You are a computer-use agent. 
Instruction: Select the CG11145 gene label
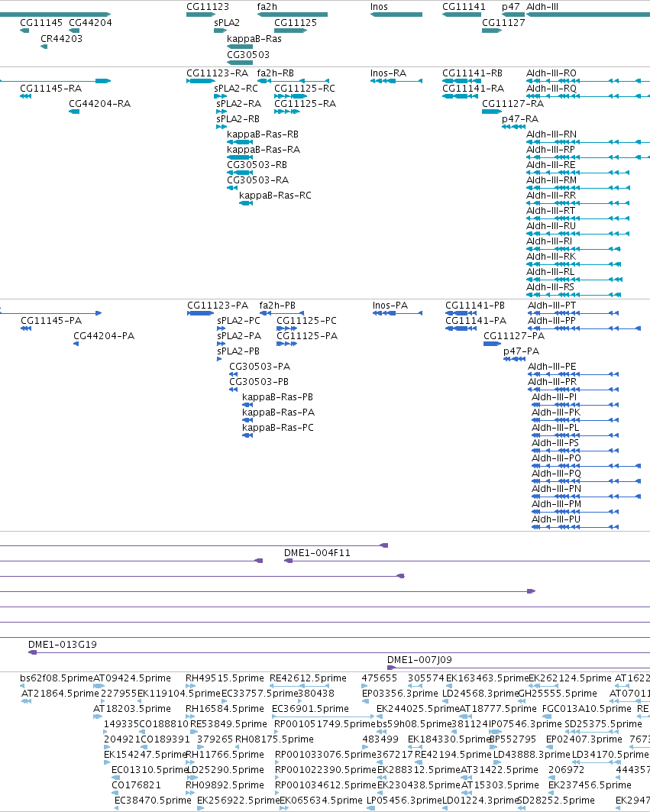[41, 23]
